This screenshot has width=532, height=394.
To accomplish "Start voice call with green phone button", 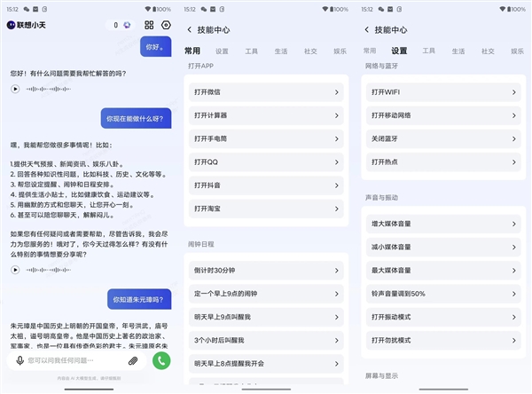I will [x=160, y=360].
